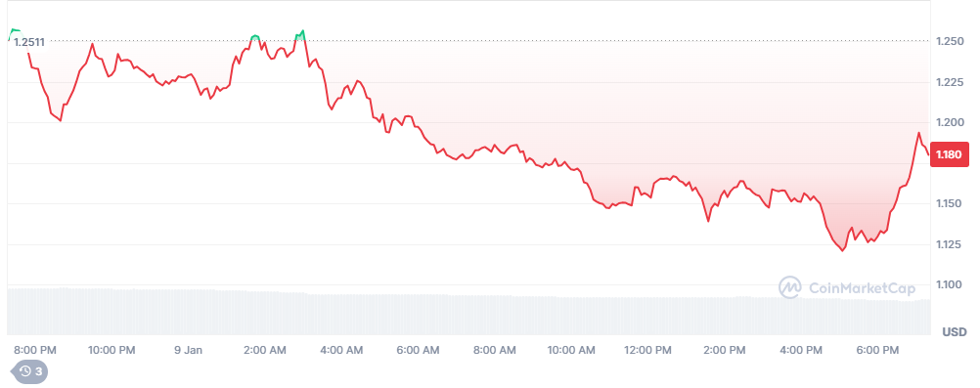Click the 1.225 price axis label
Image resolution: width=980 pixels, height=388 pixels.
pyautogui.click(x=949, y=82)
